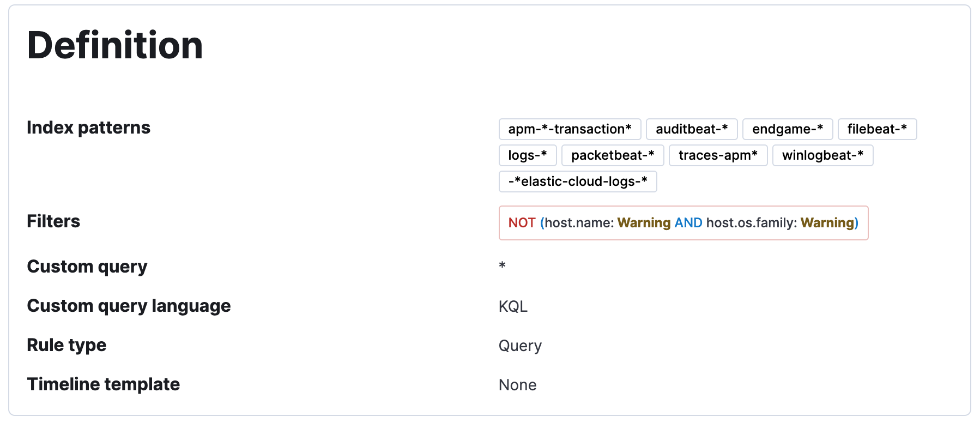This screenshot has height=423, width=980.
Task: Click the -*elastic-cloud-logs-* badge
Action: (578, 182)
